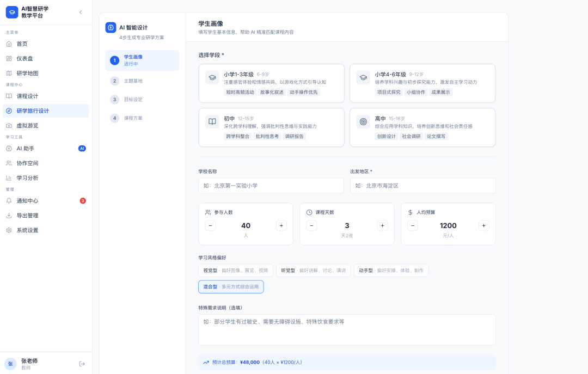
Task: Select the 小学1-3年级 grade option
Action: 271,83
